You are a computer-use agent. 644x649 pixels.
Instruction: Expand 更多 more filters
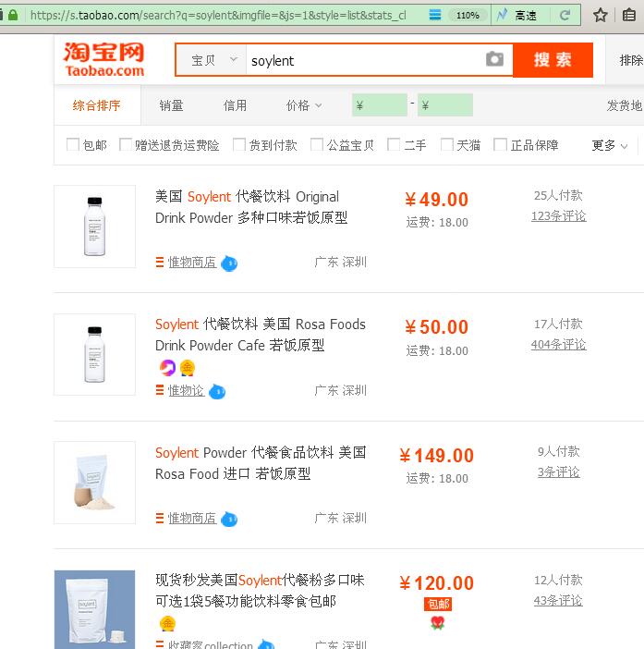point(610,145)
